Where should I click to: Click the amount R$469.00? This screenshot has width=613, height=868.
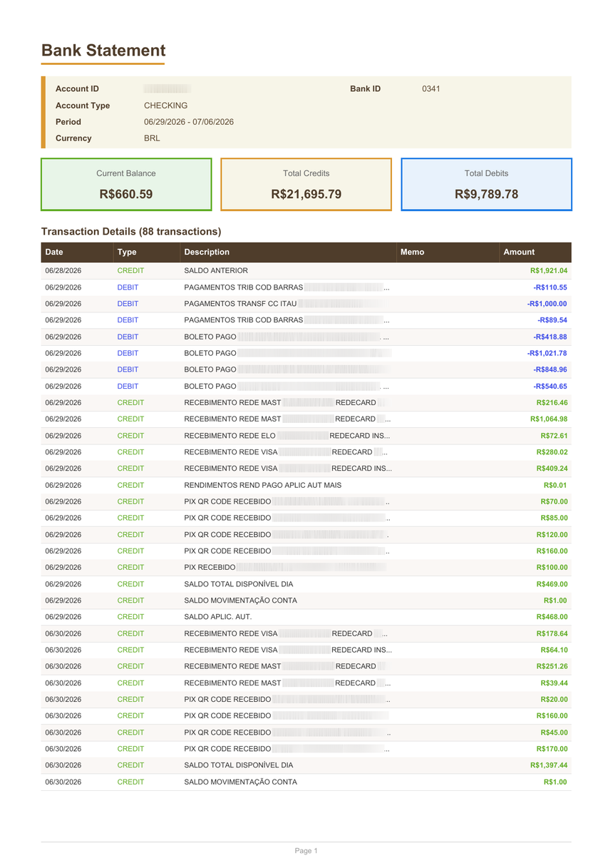552,584
